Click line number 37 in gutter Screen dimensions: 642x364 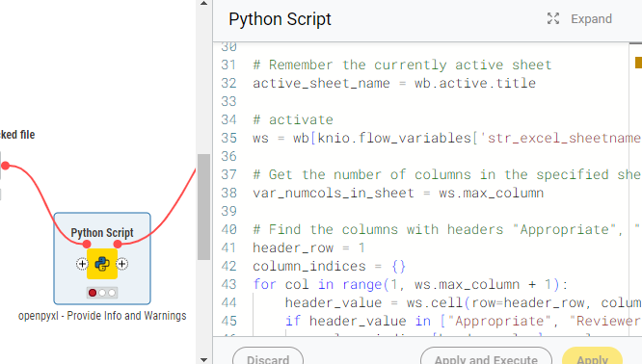click(228, 174)
